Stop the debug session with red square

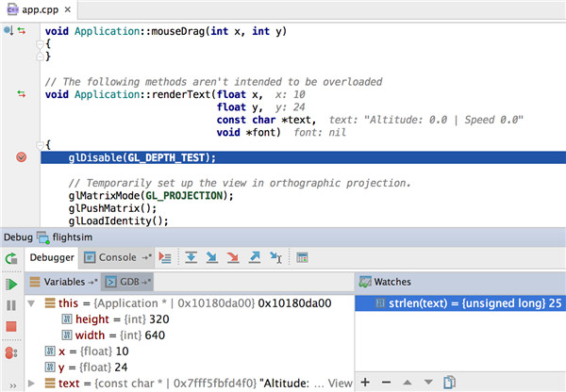click(x=11, y=327)
